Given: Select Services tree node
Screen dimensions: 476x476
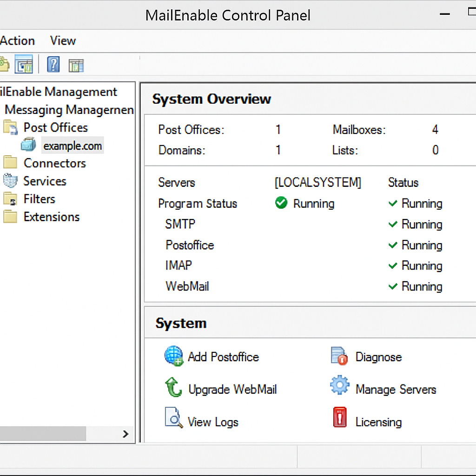Looking at the screenshot, I should 45,181.
